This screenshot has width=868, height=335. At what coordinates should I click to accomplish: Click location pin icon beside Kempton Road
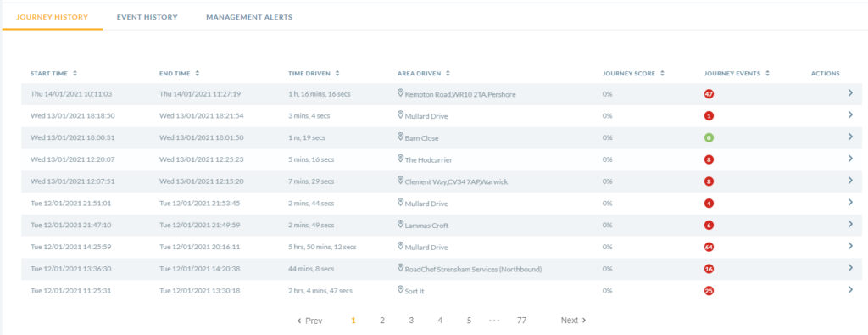[x=400, y=93]
